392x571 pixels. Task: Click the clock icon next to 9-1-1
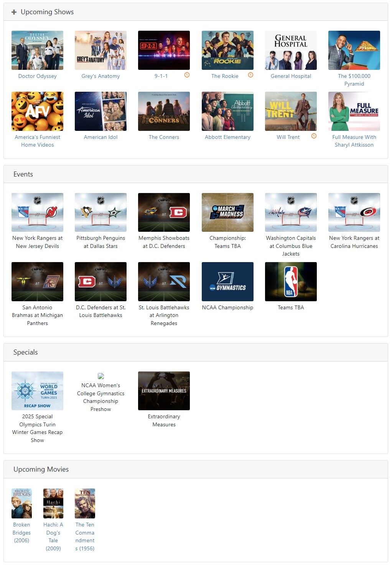point(187,75)
